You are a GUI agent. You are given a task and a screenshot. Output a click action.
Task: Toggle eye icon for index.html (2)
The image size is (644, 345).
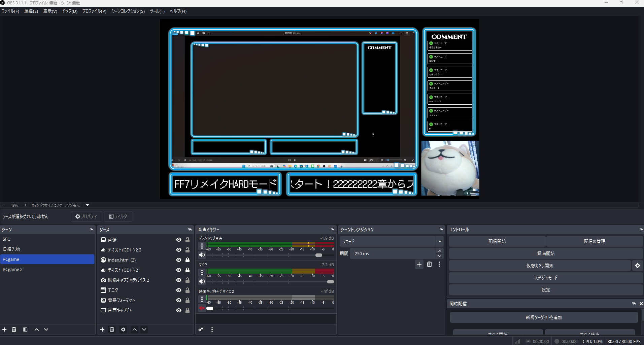click(x=179, y=260)
